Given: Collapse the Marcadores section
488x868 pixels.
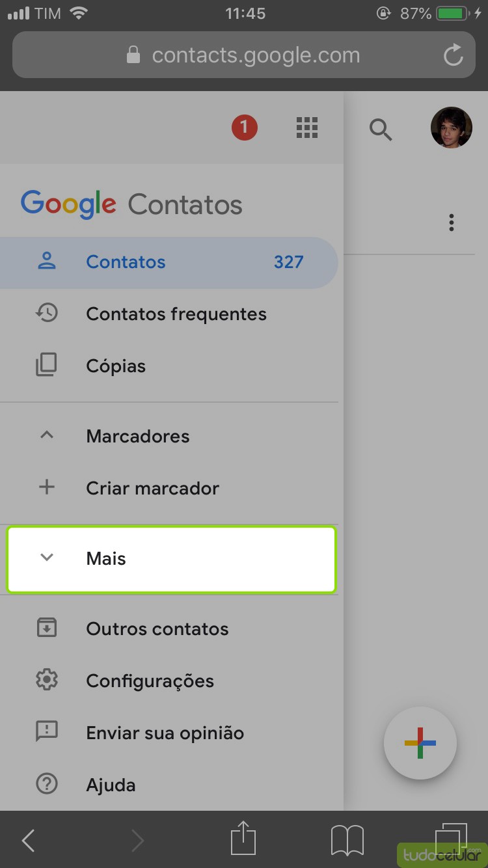Looking at the screenshot, I should (47, 436).
